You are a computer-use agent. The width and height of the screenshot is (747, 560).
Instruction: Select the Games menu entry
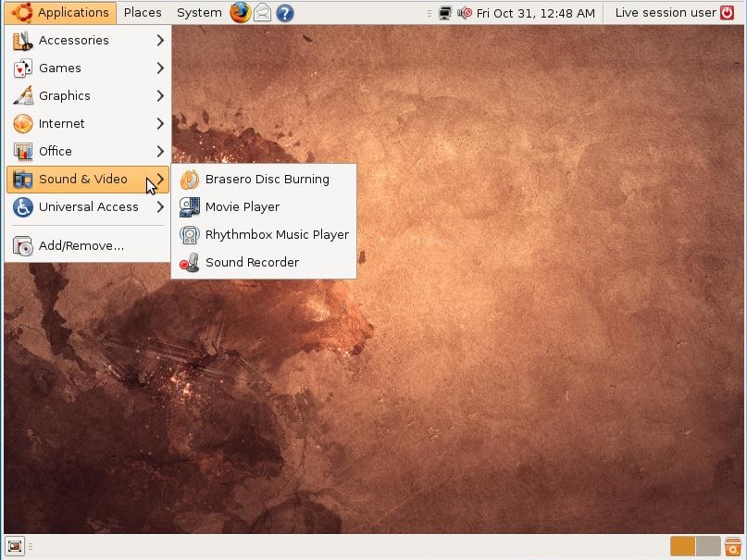pyautogui.click(x=88, y=68)
